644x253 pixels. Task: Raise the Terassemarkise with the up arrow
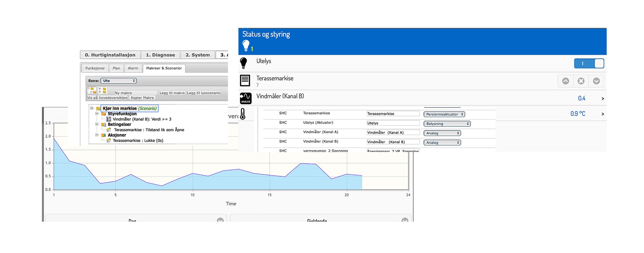click(x=565, y=81)
